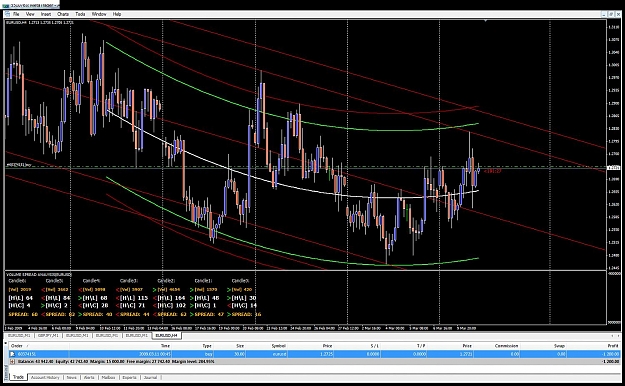Select the Trade tab in Terminal
The width and height of the screenshot is (625, 386).
click(18, 377)
